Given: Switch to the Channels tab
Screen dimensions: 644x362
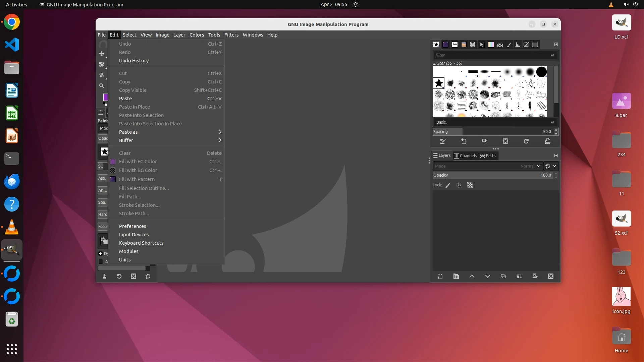Looking at the screenshot, I should coord(465,156).
